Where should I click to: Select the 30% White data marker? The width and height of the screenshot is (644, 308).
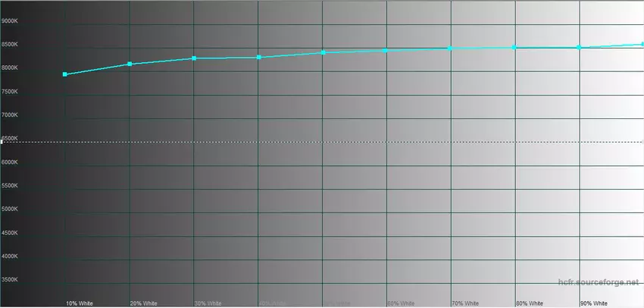click(x=195, y=58)
